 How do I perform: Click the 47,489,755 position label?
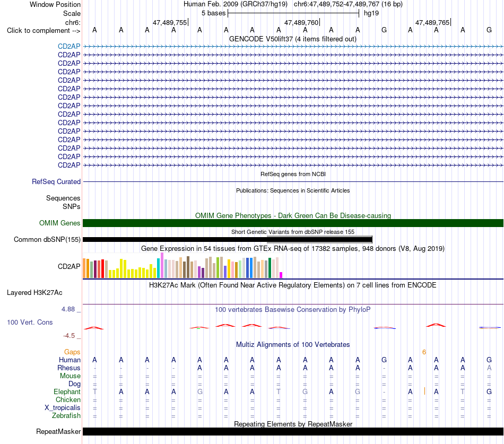click(170, 22)
